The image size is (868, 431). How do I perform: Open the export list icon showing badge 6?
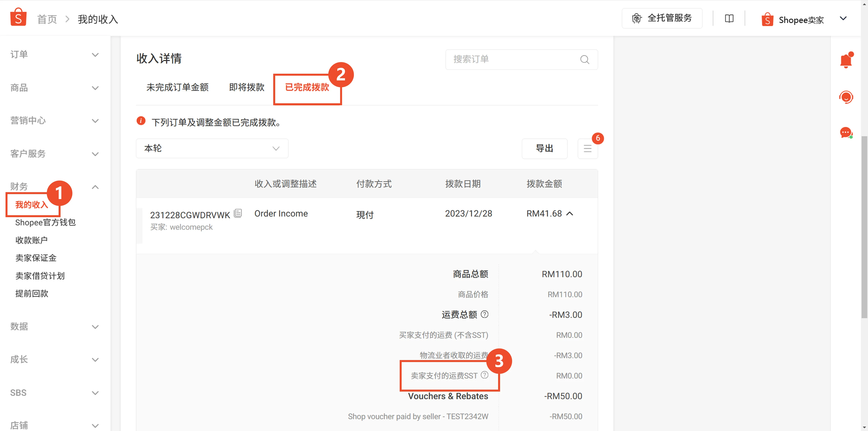(x=588, y=148)
